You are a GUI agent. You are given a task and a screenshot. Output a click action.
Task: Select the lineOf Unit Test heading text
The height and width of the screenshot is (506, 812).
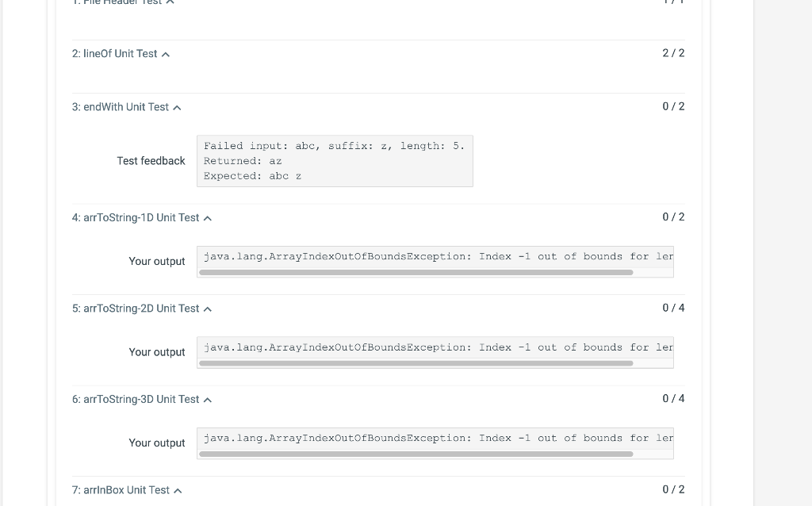pyautogui.click(x=116, y=53)
